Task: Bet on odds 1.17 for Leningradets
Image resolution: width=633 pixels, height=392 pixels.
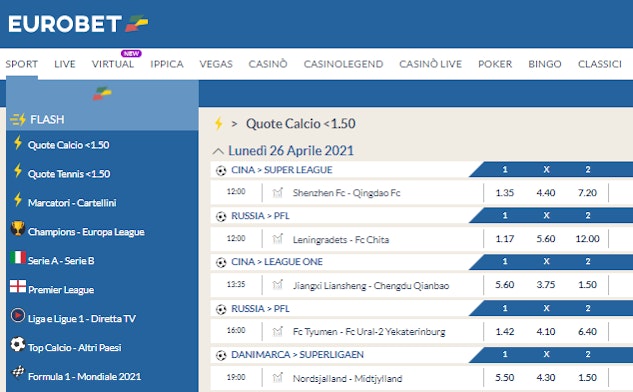Action: (x=505, y=239)
